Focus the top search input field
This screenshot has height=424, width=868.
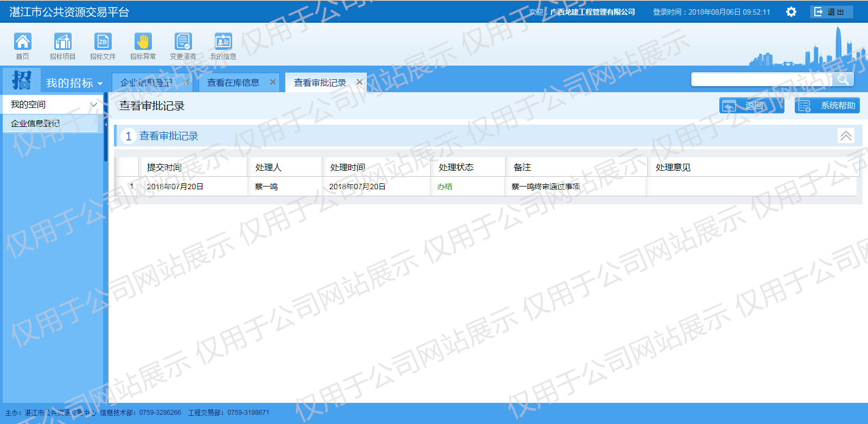[x=761, y=79]
